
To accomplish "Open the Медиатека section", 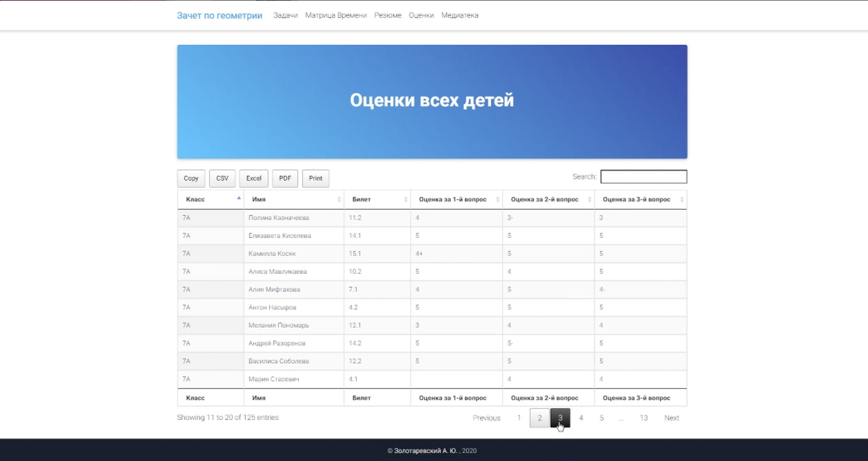I will pos(460,15).
